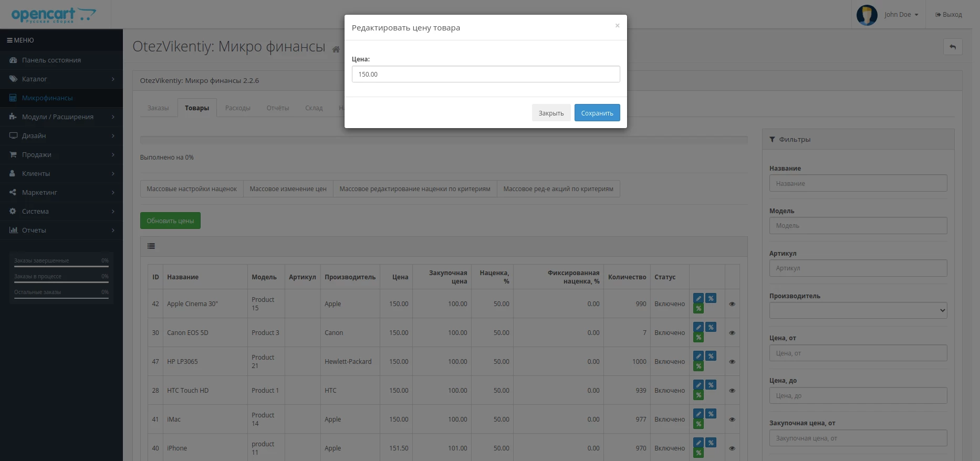Viewport: 980px width, 461px height.
Task: Click the green percent icon for HP LP3065
Action: coord(698,366)
